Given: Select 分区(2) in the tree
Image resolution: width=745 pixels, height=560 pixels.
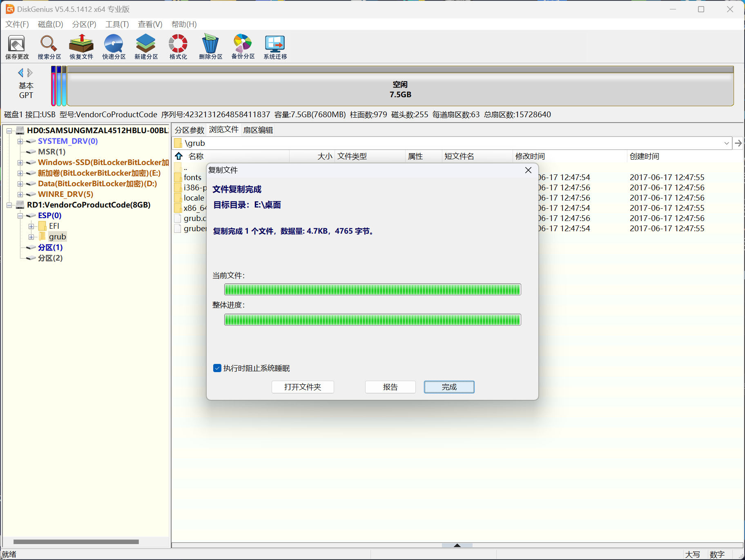Looking at the screenshot, I should (x=50, y=258).
